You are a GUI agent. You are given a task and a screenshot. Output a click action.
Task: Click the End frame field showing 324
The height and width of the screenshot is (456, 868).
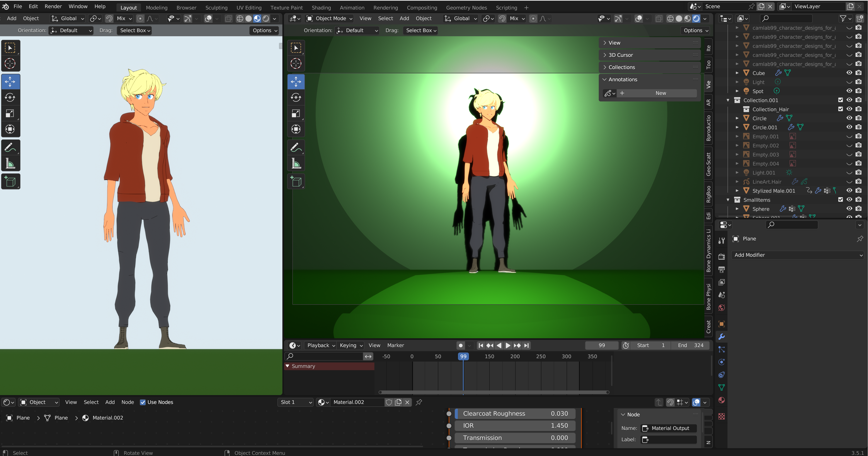tap(690, 346)
